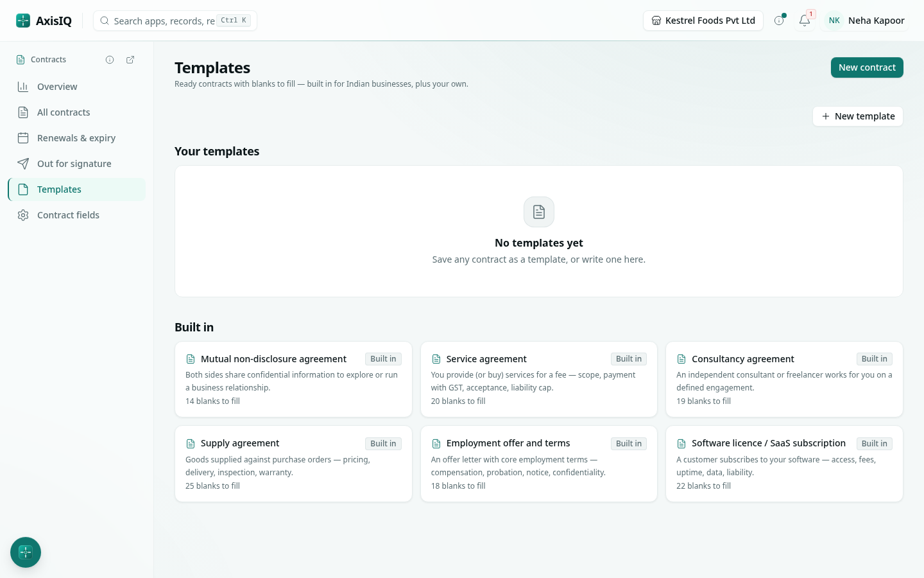The width and height of the screenshot is (924, 578).
Task: Click the Mutual non-disclosure agreement document icon
Action: (x=191, y=359)
